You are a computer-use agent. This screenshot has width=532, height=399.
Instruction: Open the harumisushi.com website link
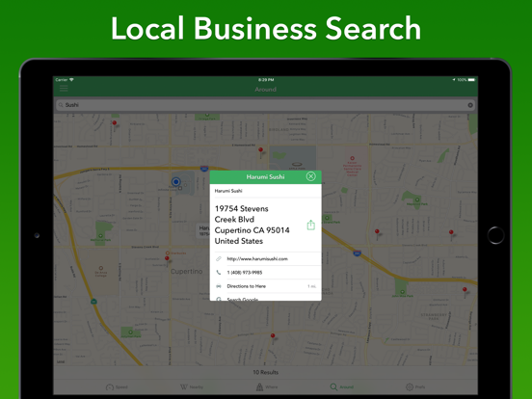(x=265, y=259)
